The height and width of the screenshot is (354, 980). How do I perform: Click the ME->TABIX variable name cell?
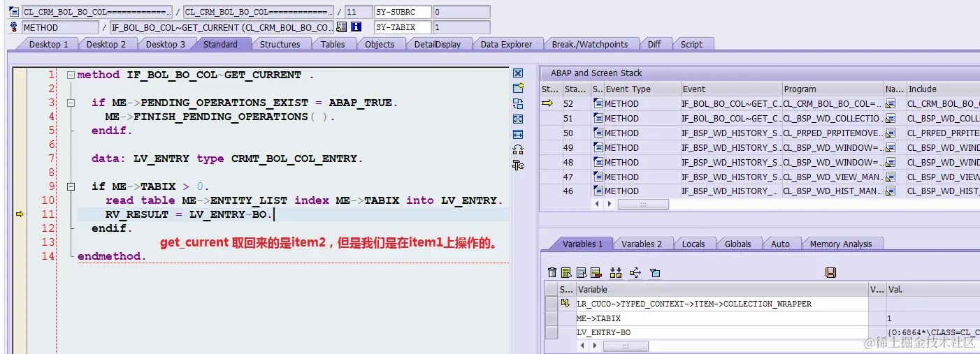click(x=721, y=318)
